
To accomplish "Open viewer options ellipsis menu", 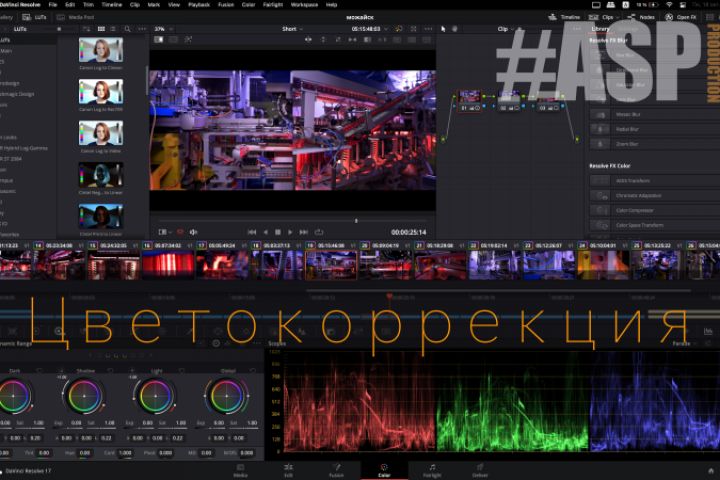I will (428, 29).
